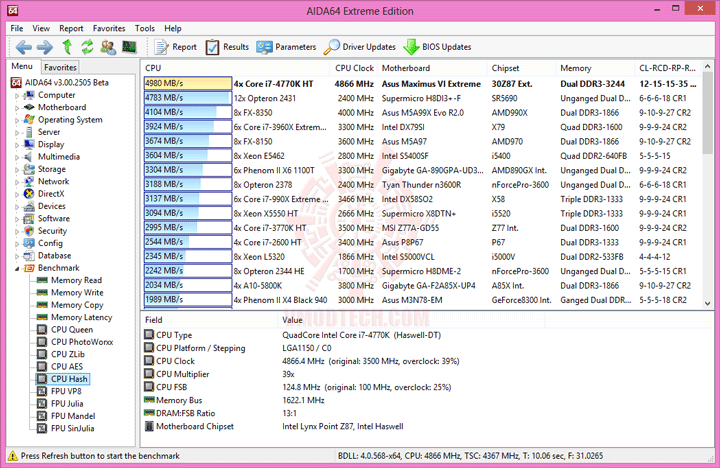The height and width of the screenshot is (468, 720).
Task: Click the 4783 MB/s result bar
Action: pyautogui.click(x=188, y=98)
